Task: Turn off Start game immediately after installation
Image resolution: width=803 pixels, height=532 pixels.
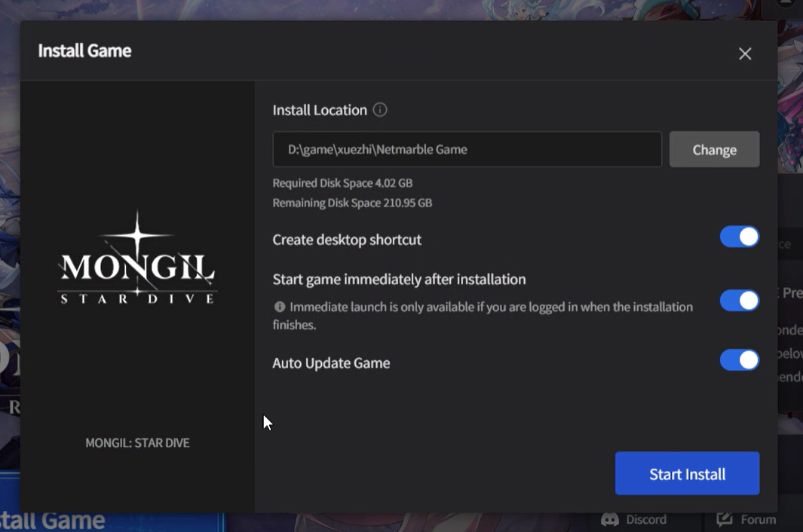Action: [x=739, y=301]
